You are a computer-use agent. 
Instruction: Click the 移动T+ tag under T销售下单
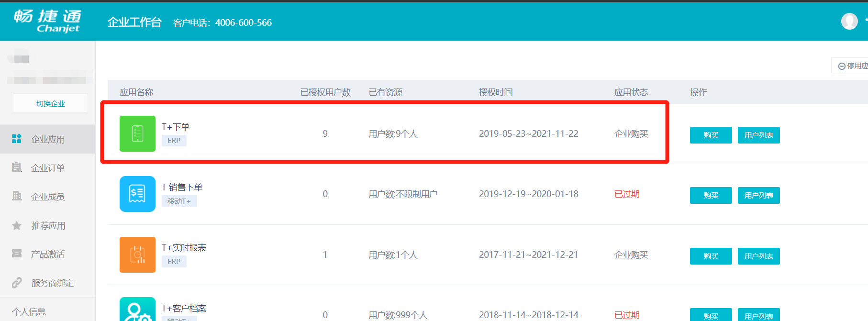pyautogui.click(x=179, y=201)
